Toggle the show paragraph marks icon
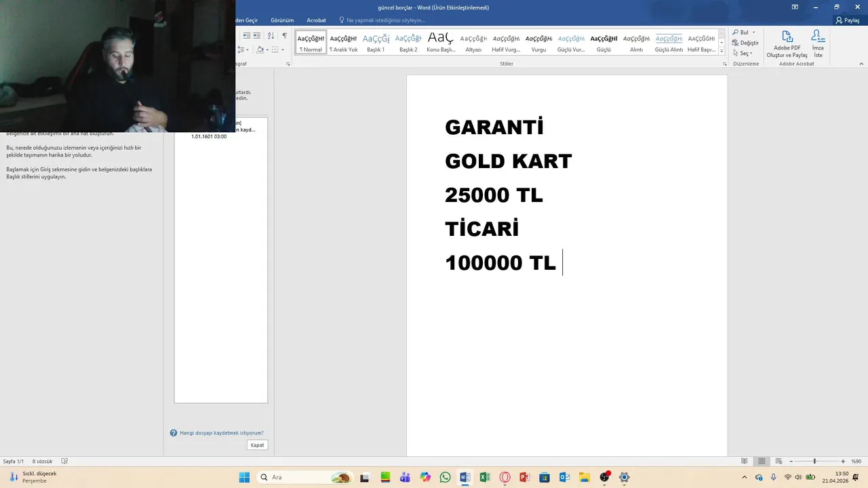The width and height of the screenshot is (868, 488). [285, 35]
